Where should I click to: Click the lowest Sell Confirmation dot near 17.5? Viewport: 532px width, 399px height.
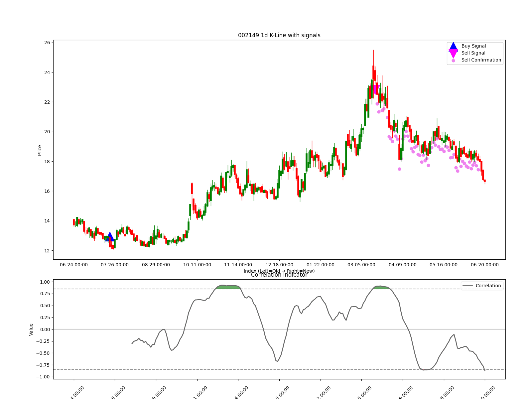(x=399, y=169)
